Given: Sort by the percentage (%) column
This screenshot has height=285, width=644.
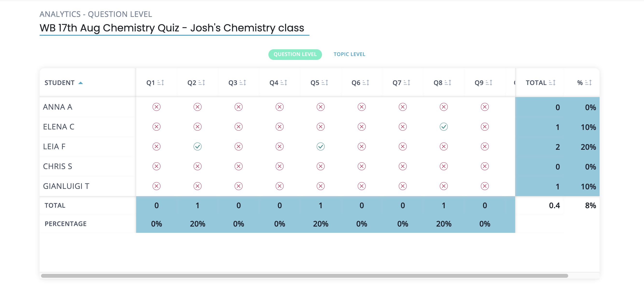Looking at the screenshot, I should click(588, 83).
